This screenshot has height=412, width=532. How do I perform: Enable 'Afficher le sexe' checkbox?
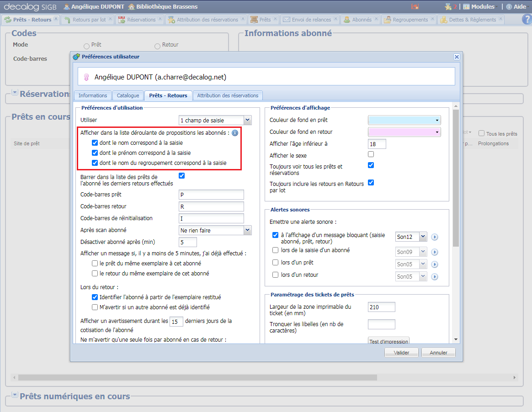[x=371, y=154]
